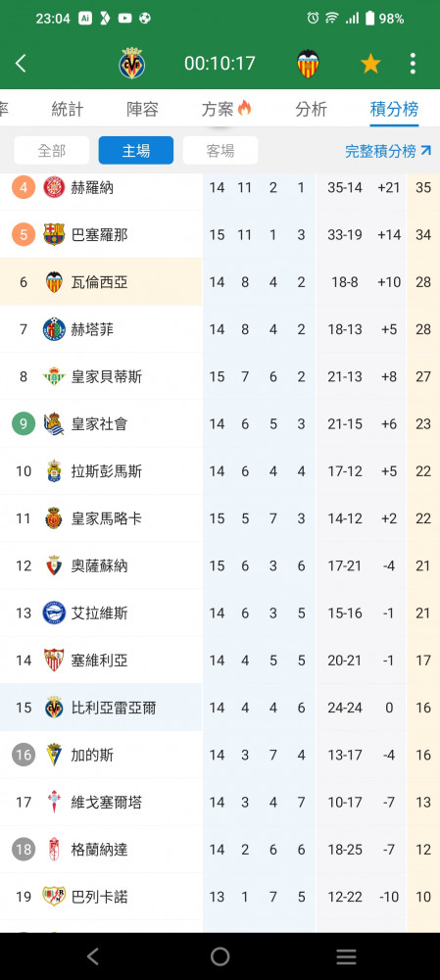Image resolution: width=440 pixels, height=980 pixels.
Task: Select 主場 home filter
Action: (x=135, y=150)
